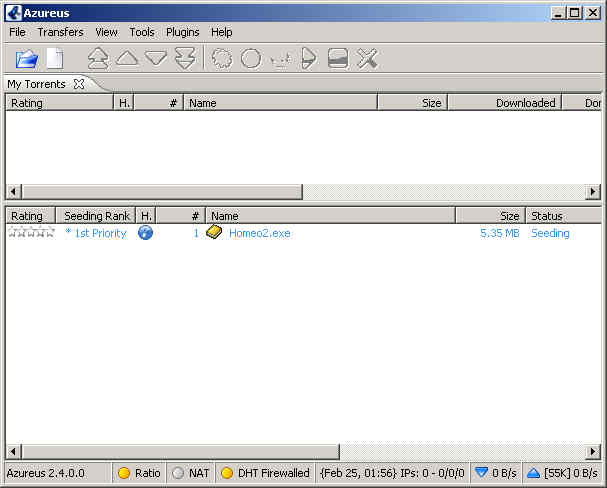The height and width of the screenshot is (488, 607).
Task: Open the Tools menu
Action: [x=142, y=32]
